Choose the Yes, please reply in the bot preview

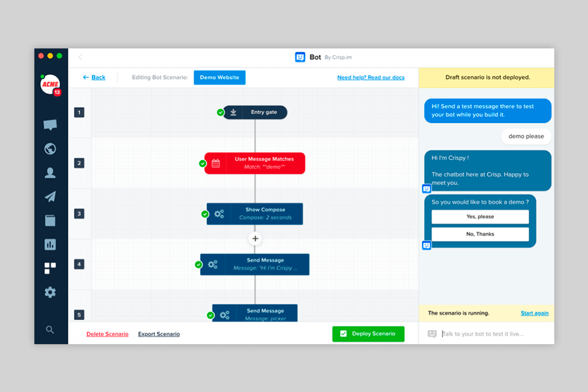(x=480, y=216)
